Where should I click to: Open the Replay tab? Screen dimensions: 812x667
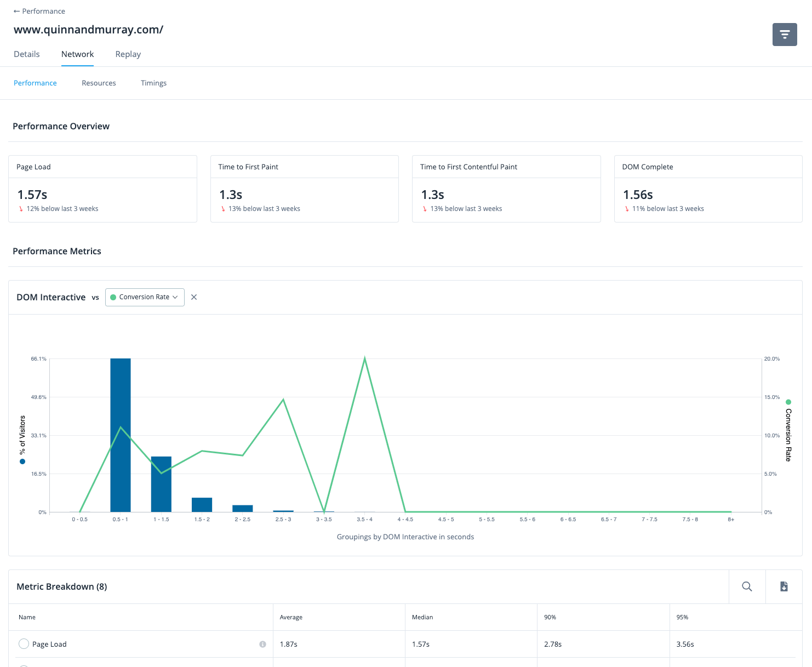[128, 54]
